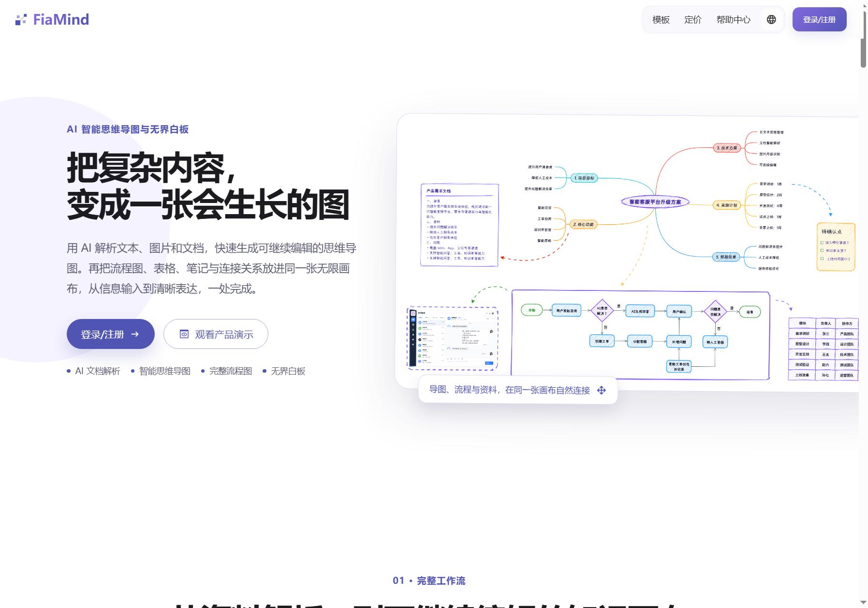
Task: Click the 3.技术方案 mind map node
Action: point(727,148)
